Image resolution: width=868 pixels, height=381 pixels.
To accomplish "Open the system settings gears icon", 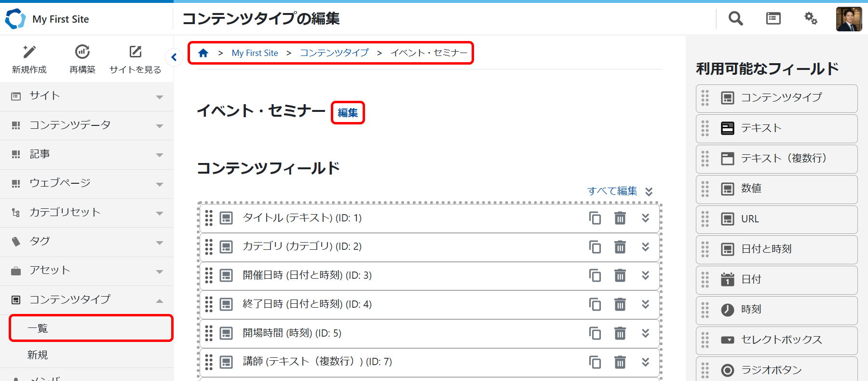I will 811,19.
